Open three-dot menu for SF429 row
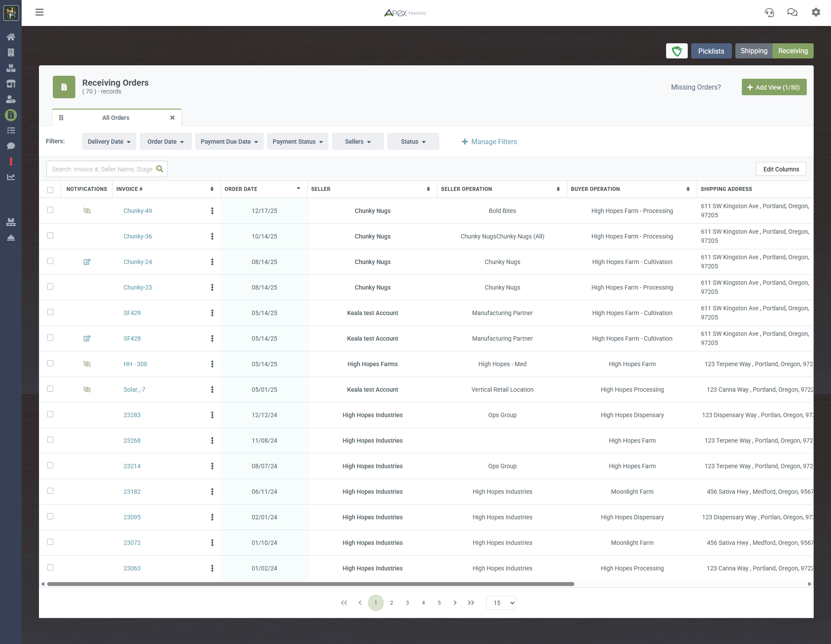Screen dimensions: 831x644 click(x=212, y=313)
